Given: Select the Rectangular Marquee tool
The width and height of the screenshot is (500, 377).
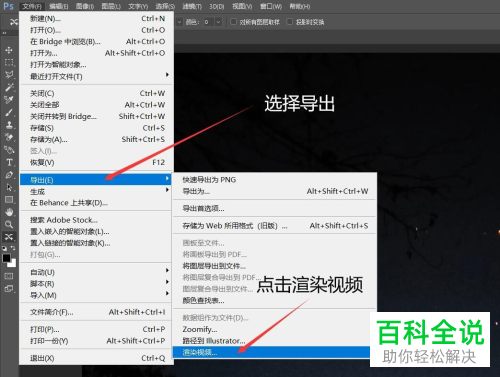Looking at the screenshot, I should pyautogui.click(x=9, y=62).
